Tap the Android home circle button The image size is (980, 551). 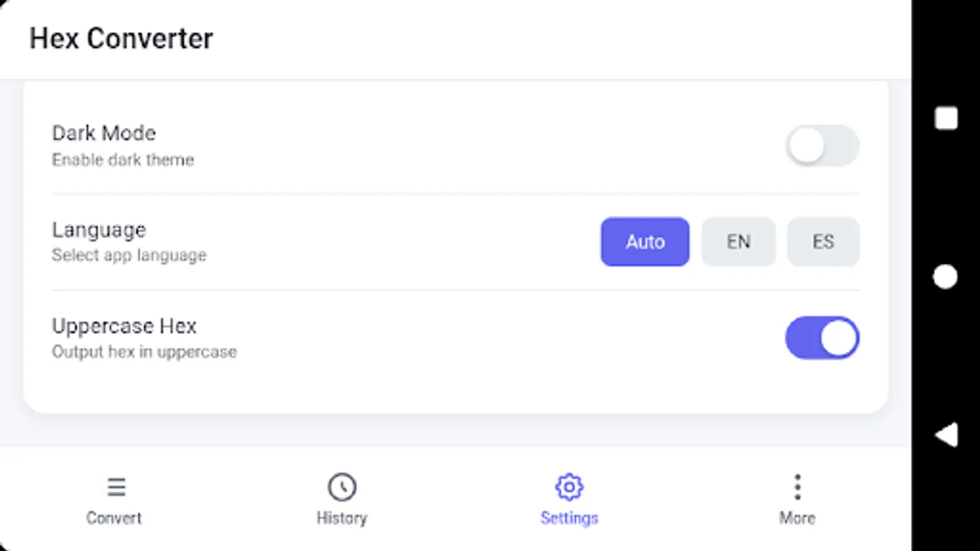click(945, 277)
